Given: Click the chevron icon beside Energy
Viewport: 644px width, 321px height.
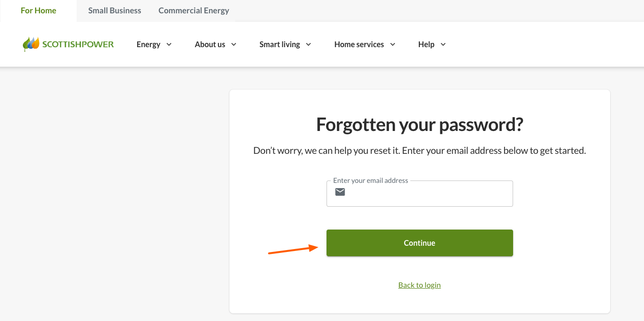Looking at the screenshot, I should tap(169, 44).
